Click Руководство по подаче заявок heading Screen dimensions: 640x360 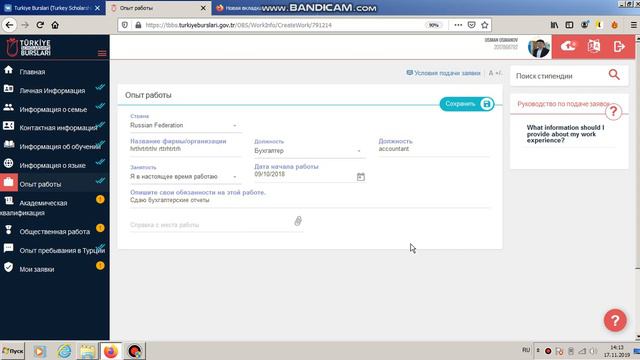(x=564, y=104)
